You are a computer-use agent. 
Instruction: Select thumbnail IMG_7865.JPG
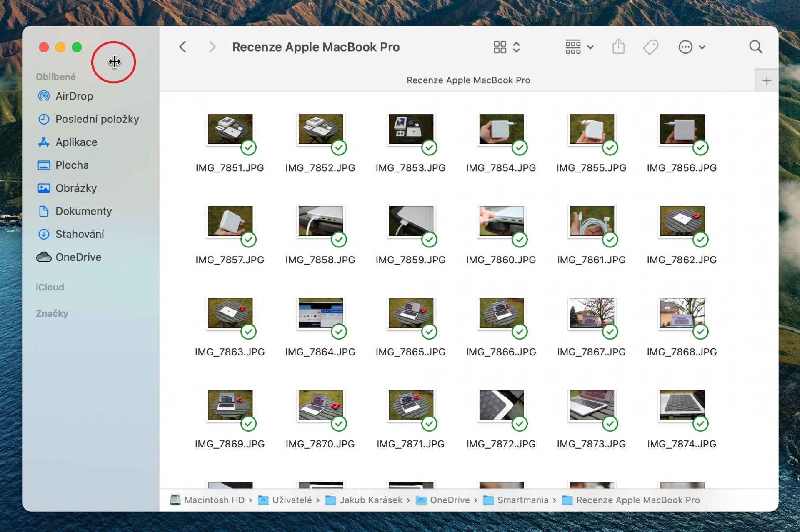tap(411, 313)
